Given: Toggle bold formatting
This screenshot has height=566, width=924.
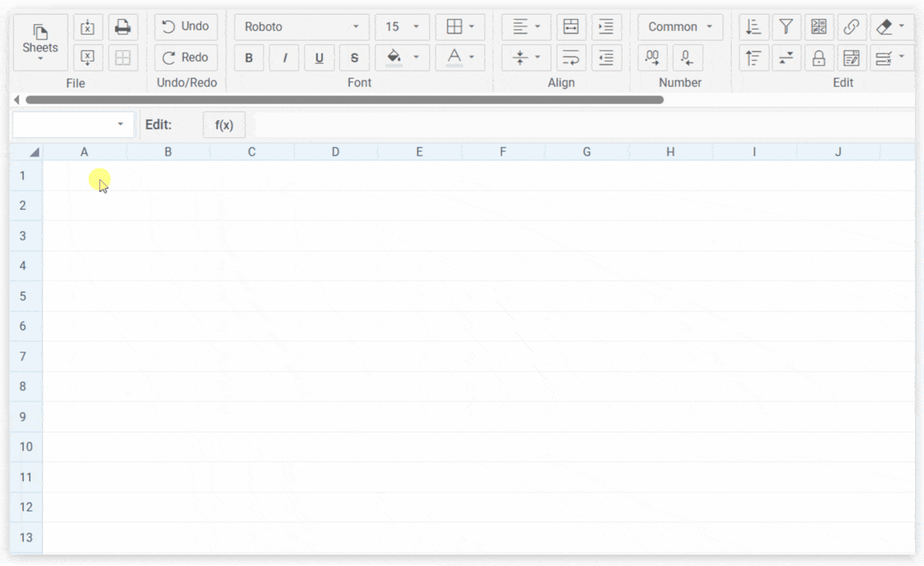Looking at the screenshot, I should (249, 58).
